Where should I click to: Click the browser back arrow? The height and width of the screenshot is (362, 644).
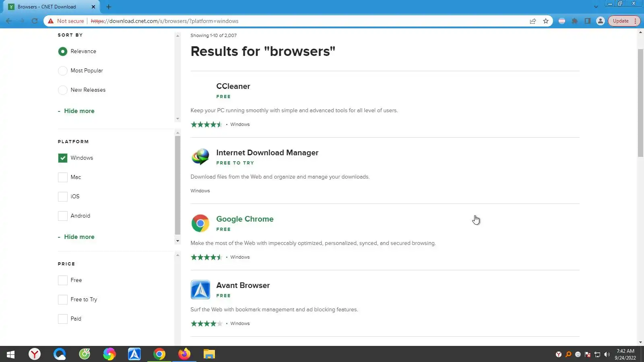pyautogui.click(x=9, y=21)
